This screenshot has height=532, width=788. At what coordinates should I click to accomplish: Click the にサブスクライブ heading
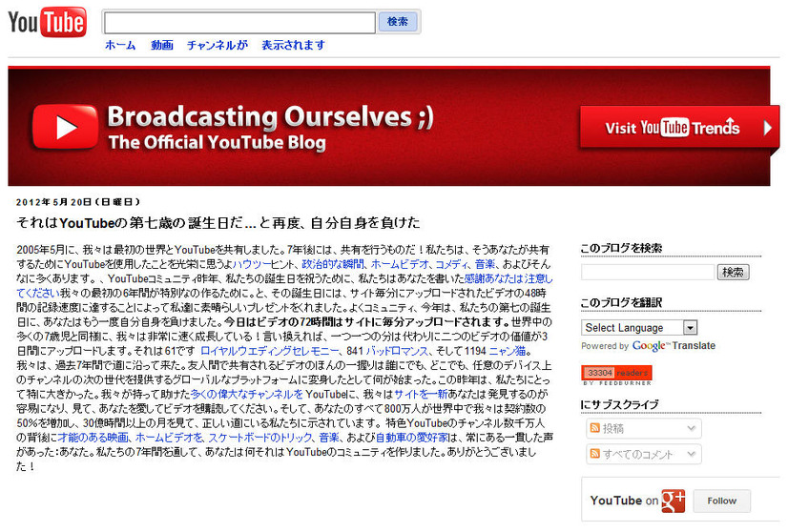coord(619,405)
